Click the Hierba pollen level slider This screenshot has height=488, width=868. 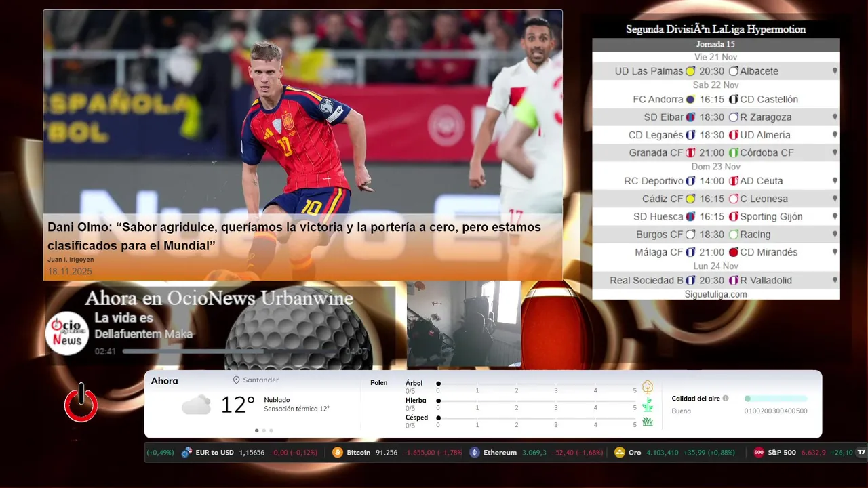click(536, 401)
